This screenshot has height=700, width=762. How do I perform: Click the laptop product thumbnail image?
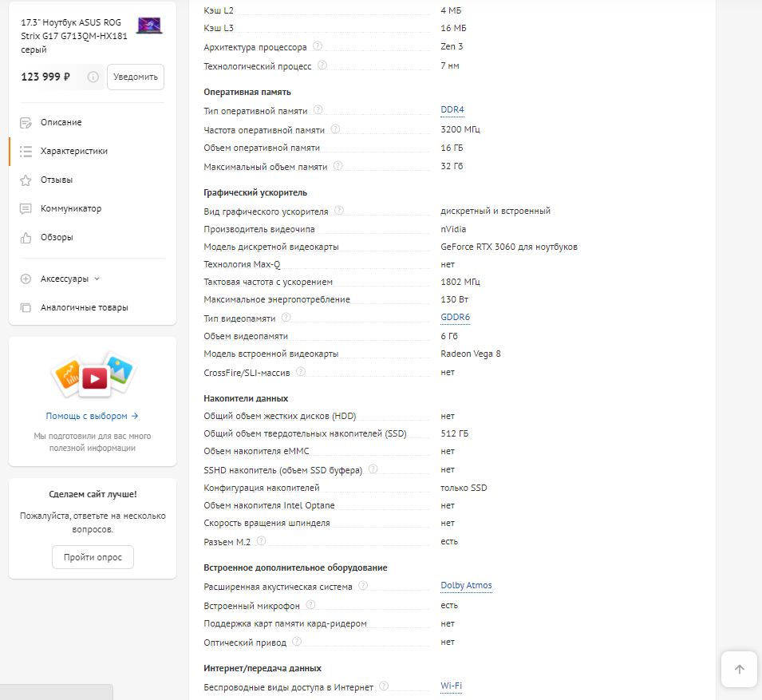click(x=149, y=26)
